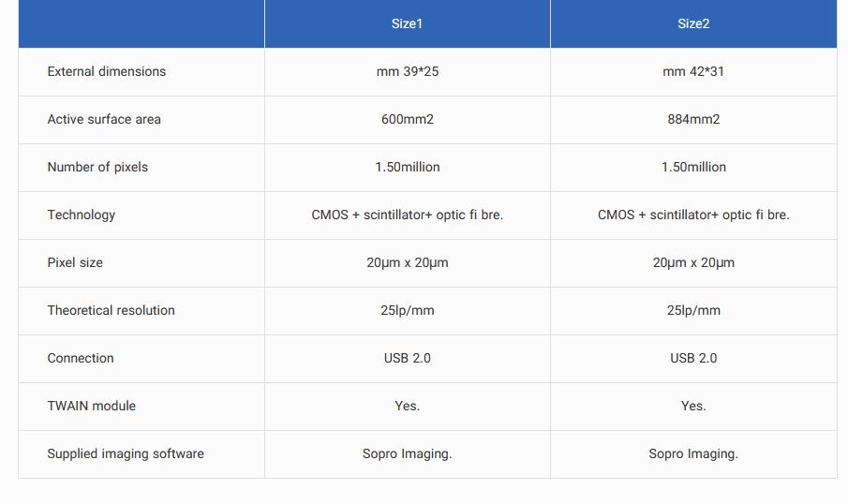
Task: Click the Size2 CMOS scintillator technology cell
Action: click(693, 215)
